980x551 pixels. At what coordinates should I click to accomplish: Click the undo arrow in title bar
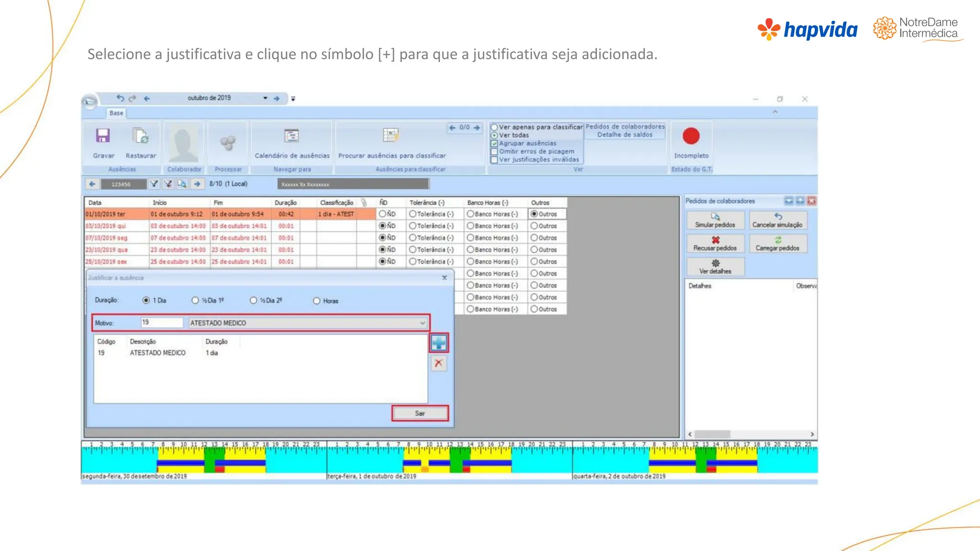point(120,98)
